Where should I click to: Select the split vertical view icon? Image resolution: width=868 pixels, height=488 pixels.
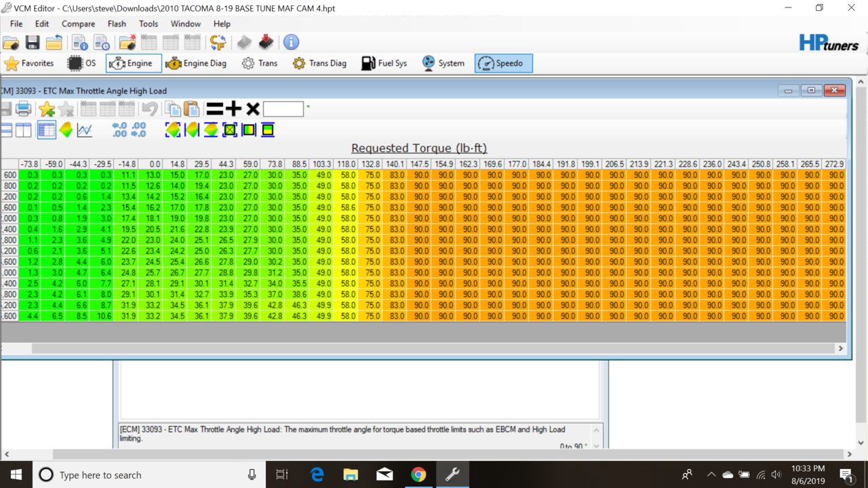coord(24,130)
